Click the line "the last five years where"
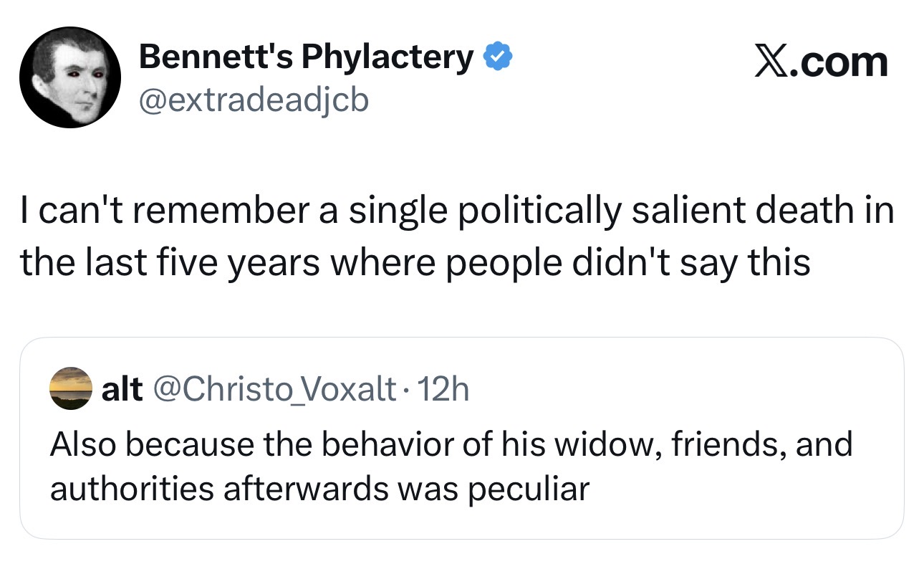 (x=415, y=264)
